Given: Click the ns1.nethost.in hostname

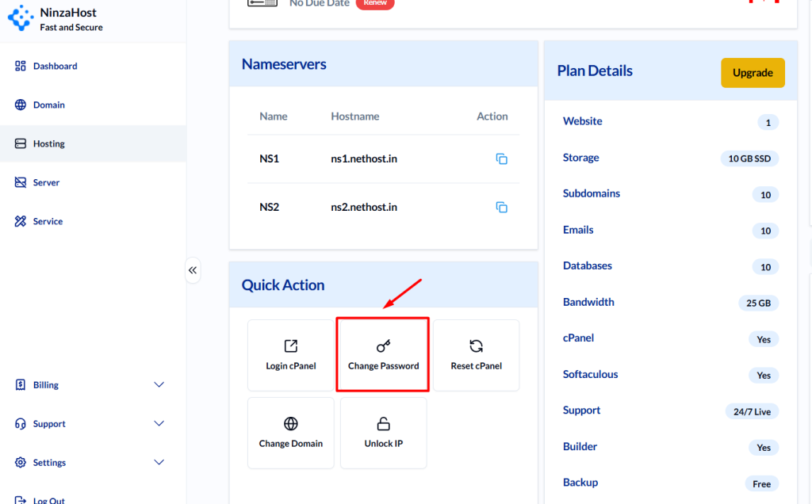Looking at the screenshot, I should click(x=364, y=158).
